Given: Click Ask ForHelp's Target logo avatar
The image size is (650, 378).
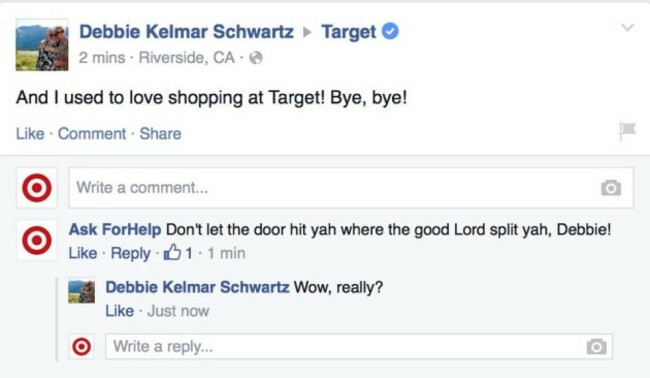Looking at the screenshot, I should (x=37, y=240).
